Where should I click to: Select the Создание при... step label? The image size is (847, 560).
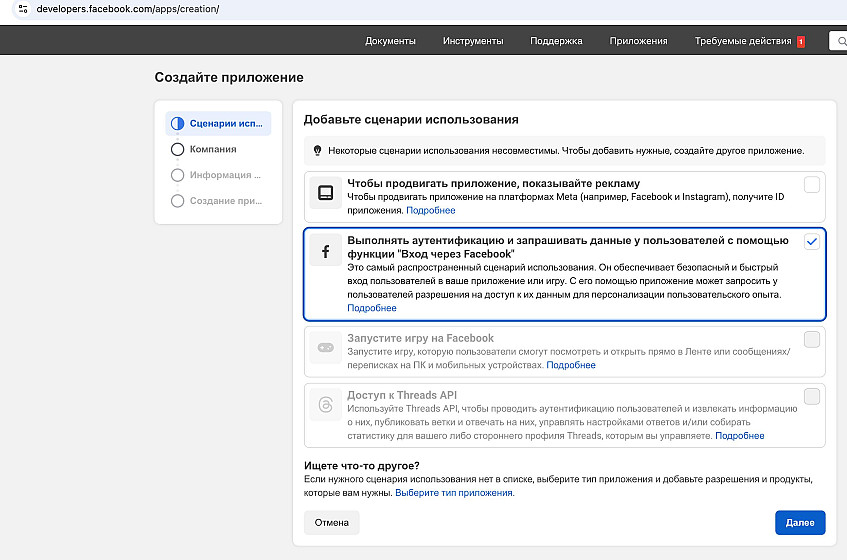pyautogui.click(x=226, y=201)
